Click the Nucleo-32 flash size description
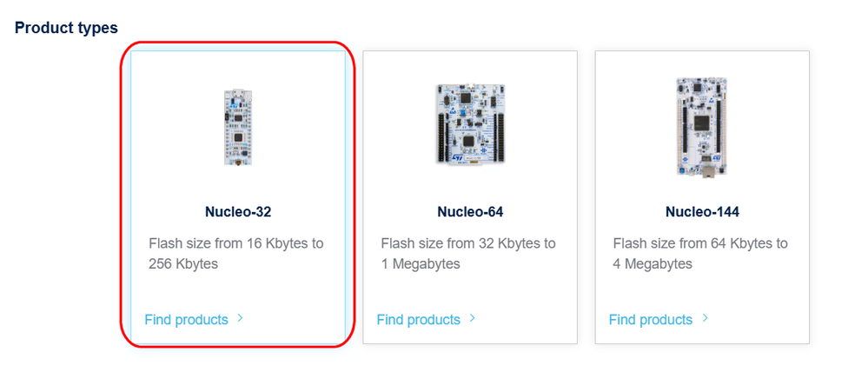 click(235, 253)
